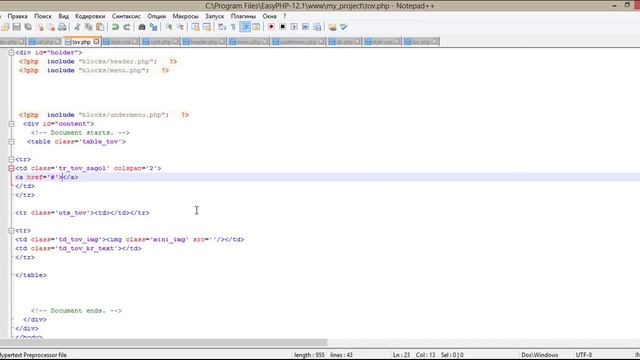Toggle show all characters pilcrow icon
The width and height of the screenshot is (640, 360).
233,27
